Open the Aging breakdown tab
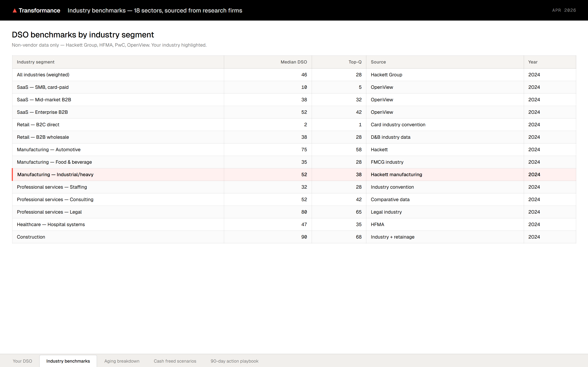Viewport: 588px width, 367px height. (x=122, y=361)
